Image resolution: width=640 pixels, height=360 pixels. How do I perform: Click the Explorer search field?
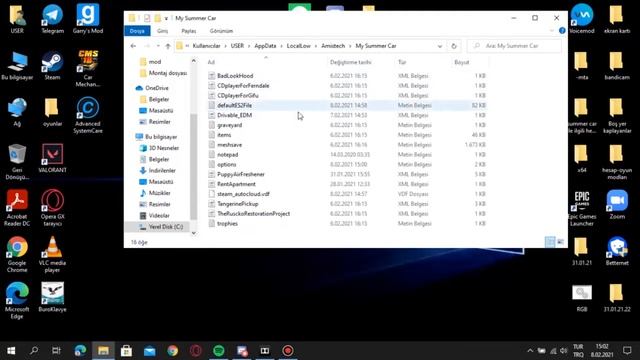514,46
